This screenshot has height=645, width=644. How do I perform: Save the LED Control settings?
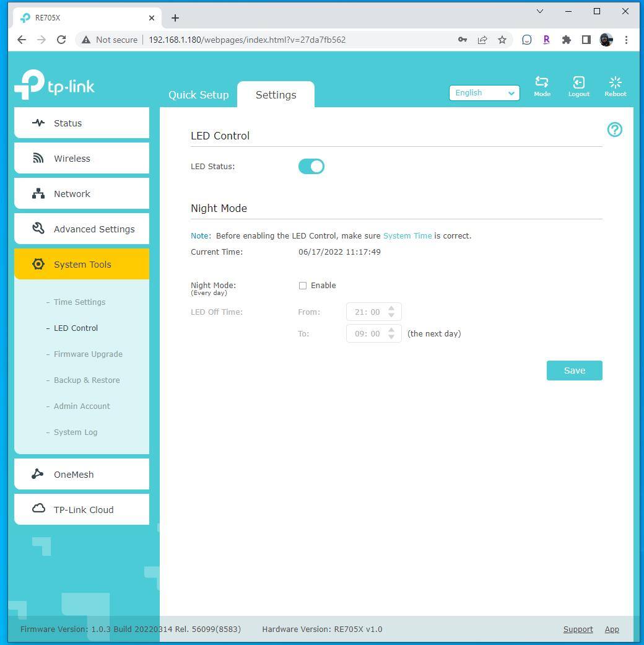[x=574, y=371]
